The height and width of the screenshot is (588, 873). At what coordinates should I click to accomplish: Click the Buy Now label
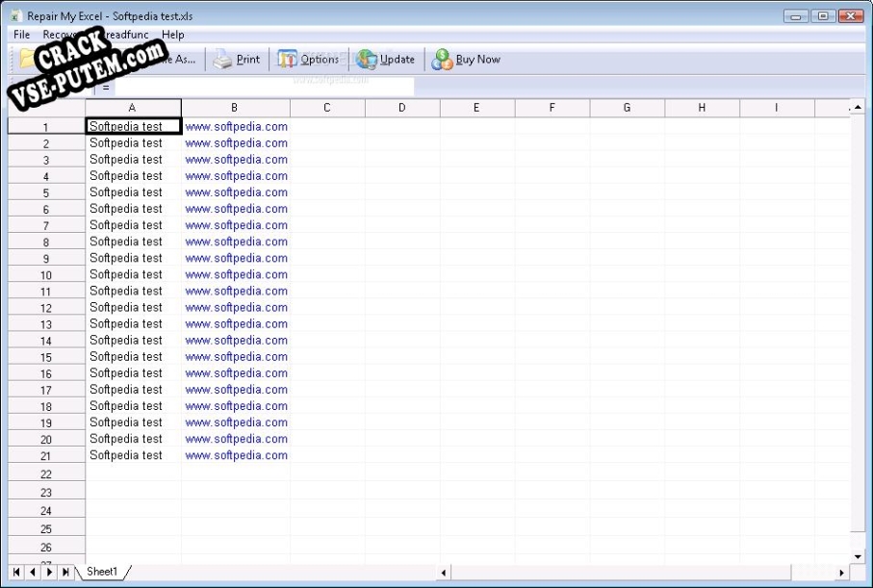coord(477,59)
